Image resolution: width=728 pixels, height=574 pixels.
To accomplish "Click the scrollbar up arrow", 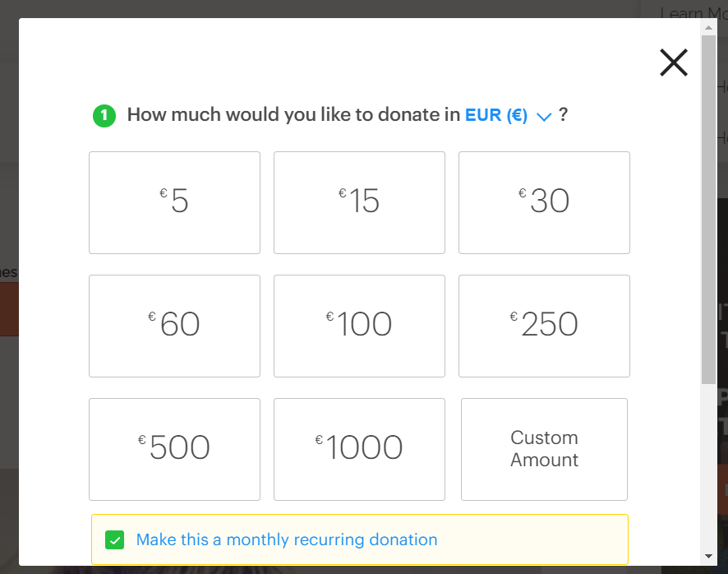I will point(708,27).
